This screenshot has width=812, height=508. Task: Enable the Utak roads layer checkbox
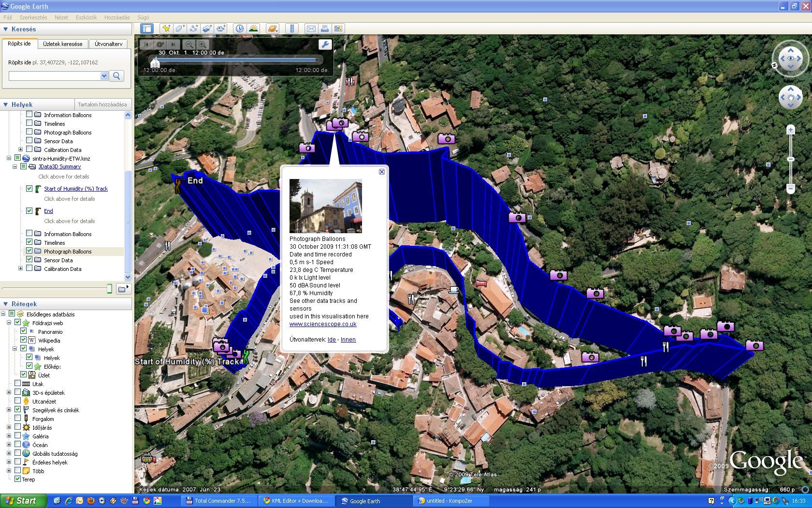18,384
